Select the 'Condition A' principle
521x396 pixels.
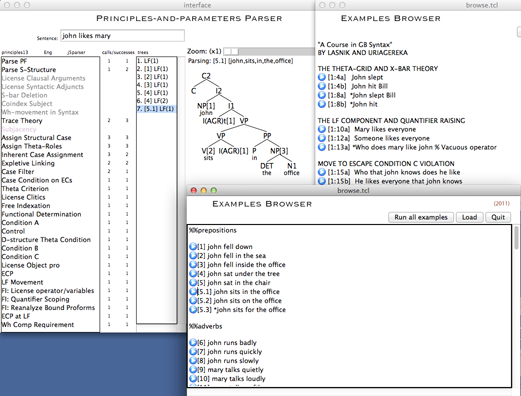[x=20, y=223]
